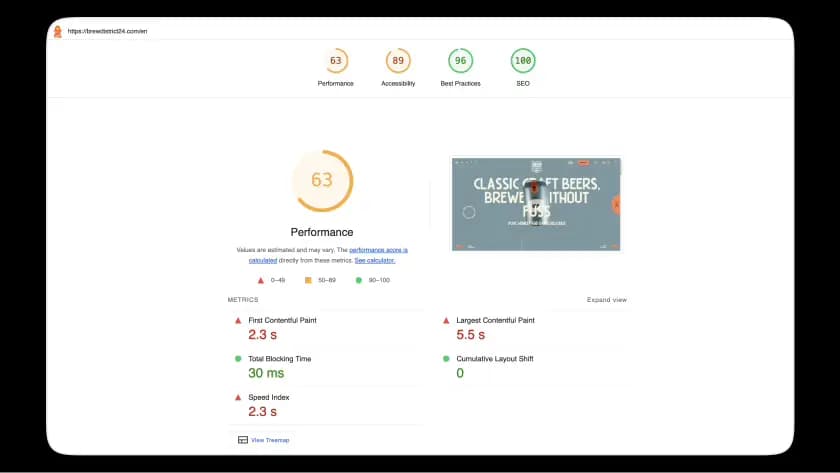
Task: Click the treemap icon beside View Treemap
Action: [x=243, y=440]
